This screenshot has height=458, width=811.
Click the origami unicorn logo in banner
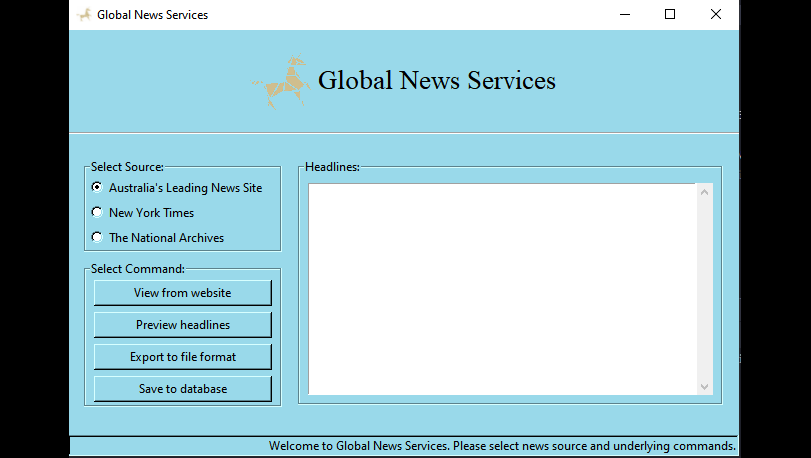[x=281, y=81]
